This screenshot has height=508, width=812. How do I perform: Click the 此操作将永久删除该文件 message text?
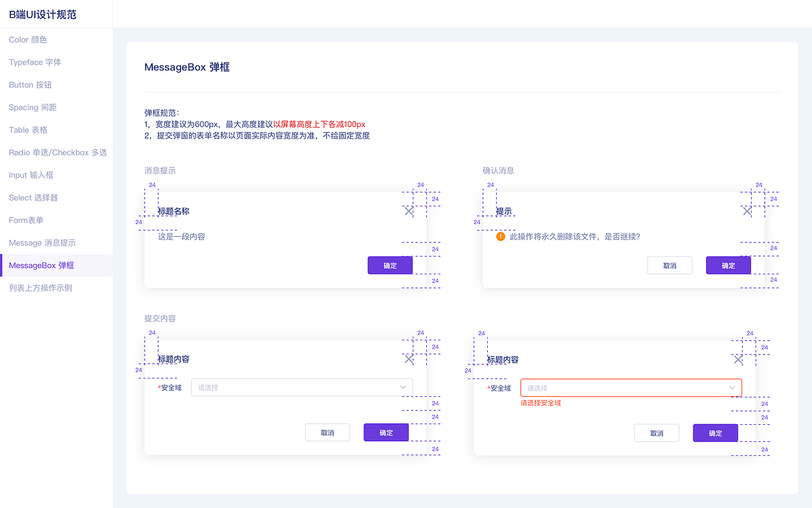[575, 236]
